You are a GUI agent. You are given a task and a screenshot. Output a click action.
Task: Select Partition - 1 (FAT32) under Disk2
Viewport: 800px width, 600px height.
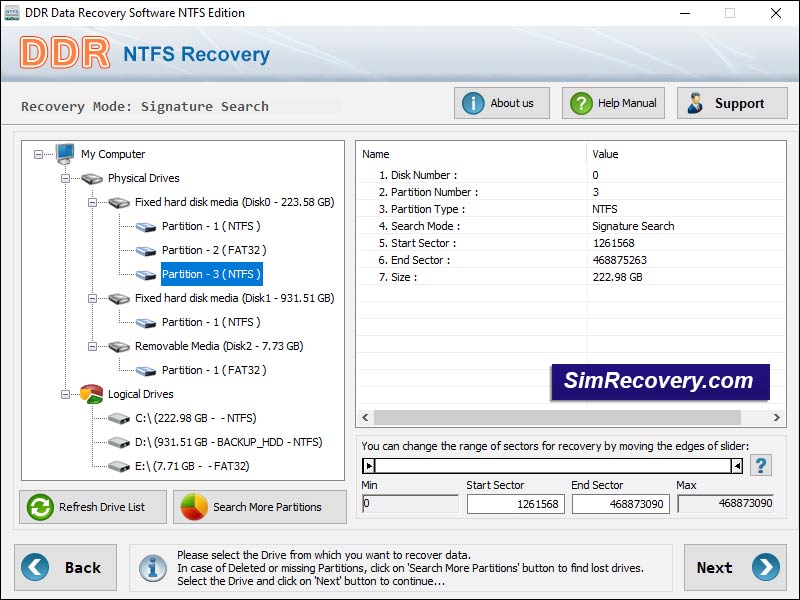tap(214, 370)
